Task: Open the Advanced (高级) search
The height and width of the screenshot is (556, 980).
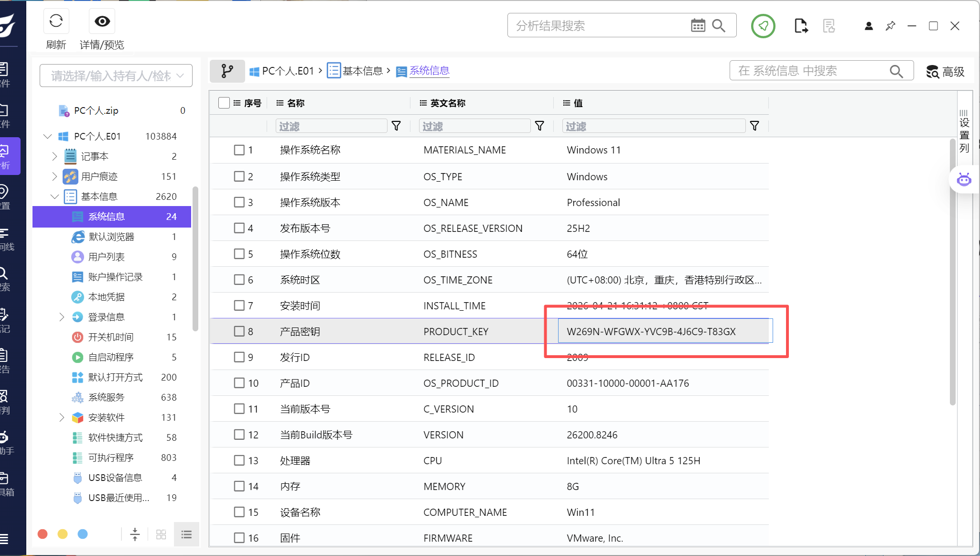Action: pyautogui.click(x=945, y=72)
